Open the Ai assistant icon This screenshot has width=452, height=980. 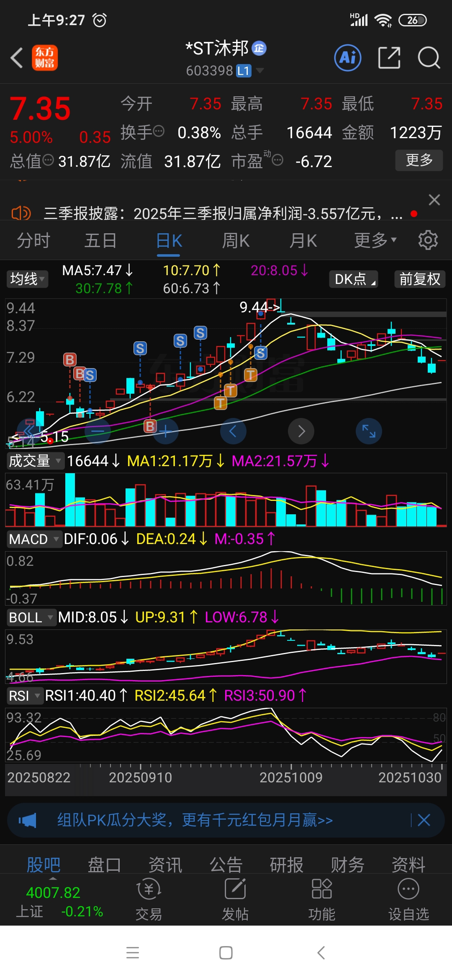[348, 58]
